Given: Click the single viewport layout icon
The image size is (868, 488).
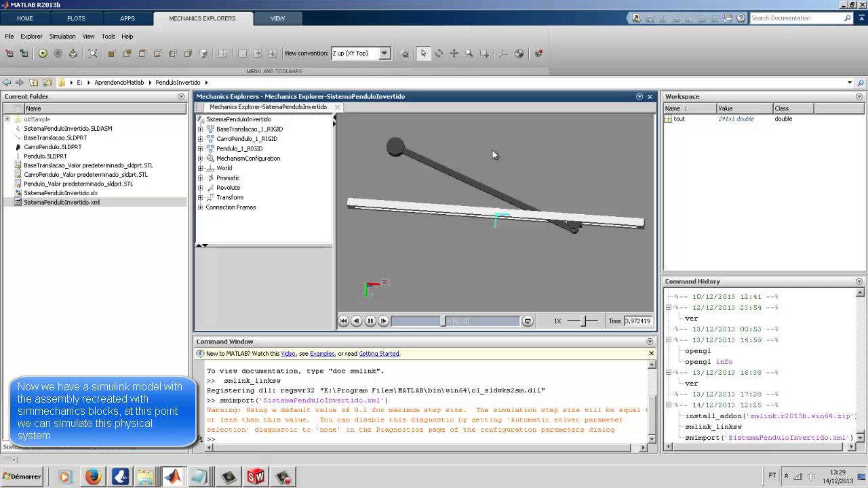Looking at the screenshot, I should coord(242,53).
